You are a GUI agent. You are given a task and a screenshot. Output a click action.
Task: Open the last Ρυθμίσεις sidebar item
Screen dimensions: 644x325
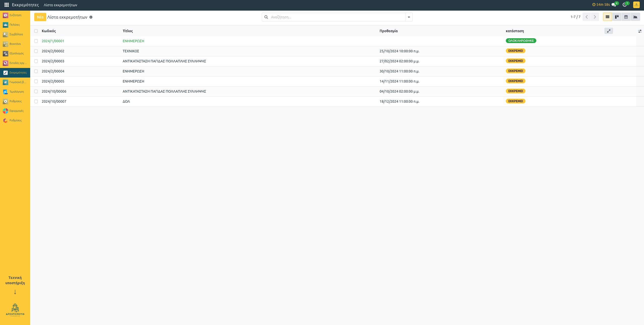coord(15,120)
